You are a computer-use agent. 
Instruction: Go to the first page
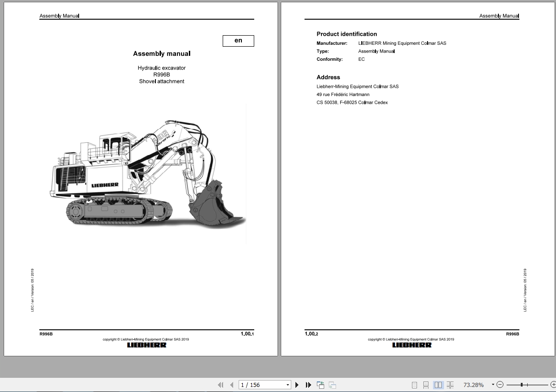click(x=221, y=385)
